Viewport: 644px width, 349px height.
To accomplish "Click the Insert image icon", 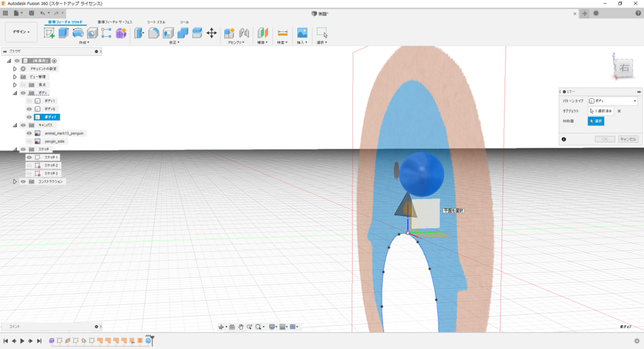I will [x=302, y=33].
